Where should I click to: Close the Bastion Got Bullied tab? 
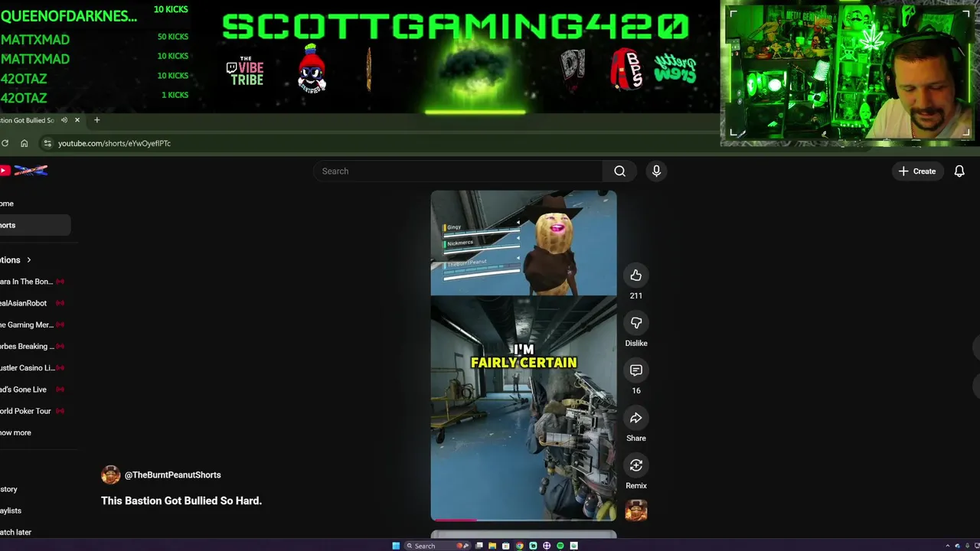[77, 120]
